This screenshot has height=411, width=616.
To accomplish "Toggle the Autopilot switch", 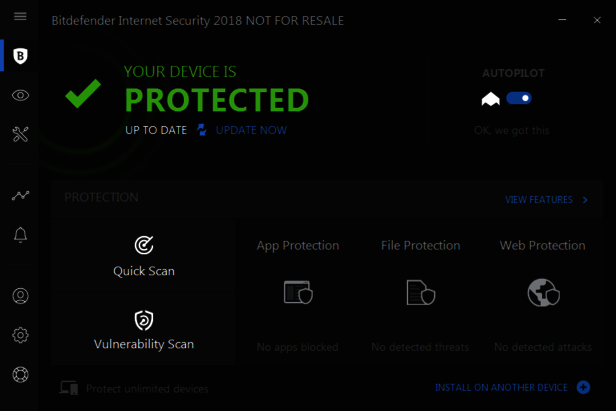I will [519, 98].
